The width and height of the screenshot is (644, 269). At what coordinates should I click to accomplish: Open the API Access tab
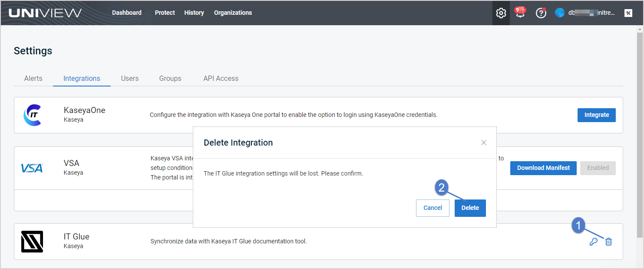tap(221, 78)
